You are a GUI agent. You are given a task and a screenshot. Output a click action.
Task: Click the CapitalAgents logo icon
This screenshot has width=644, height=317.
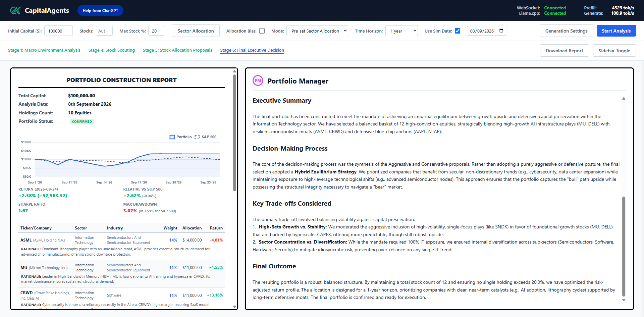coord(15,10)
